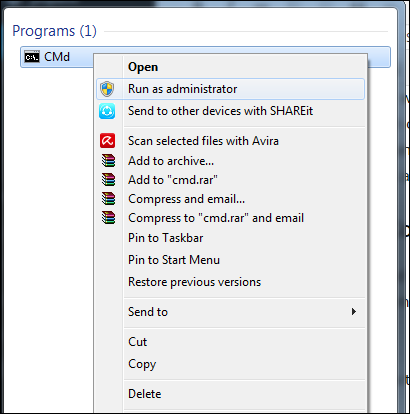Screen dimensions: 410x414
Task: Click the CMd command prompt icon
Action: tap(32, 57)
